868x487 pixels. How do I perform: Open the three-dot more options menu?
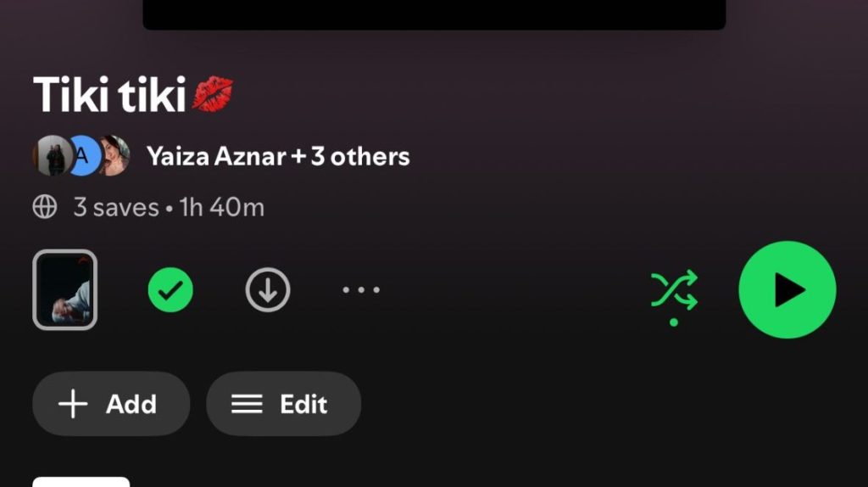(361, 290)
